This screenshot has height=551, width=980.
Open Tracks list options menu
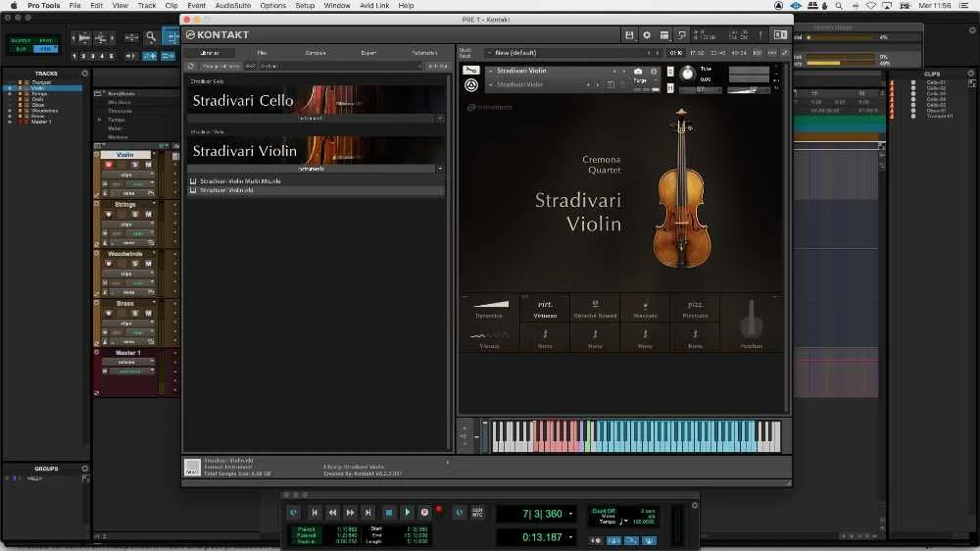click(84, 74)
